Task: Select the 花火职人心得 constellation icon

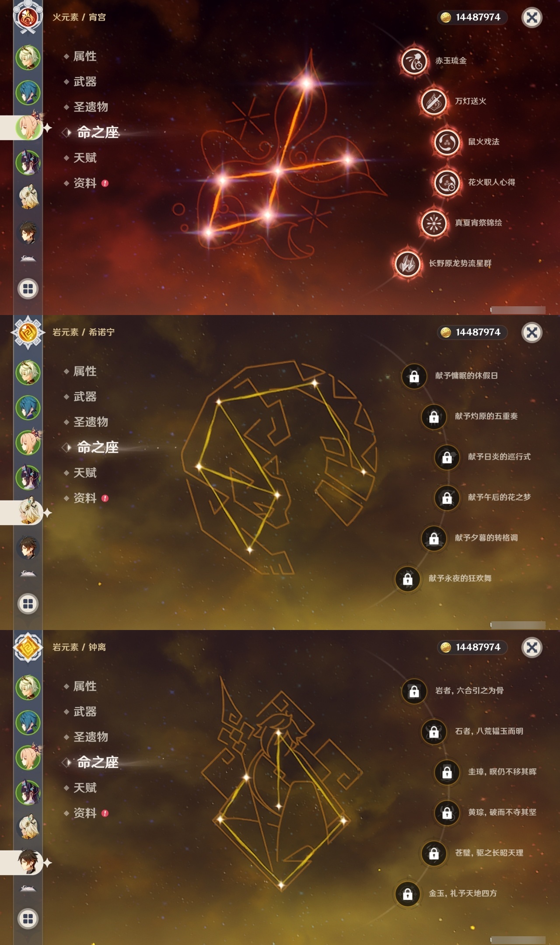Action: (447, 182)
